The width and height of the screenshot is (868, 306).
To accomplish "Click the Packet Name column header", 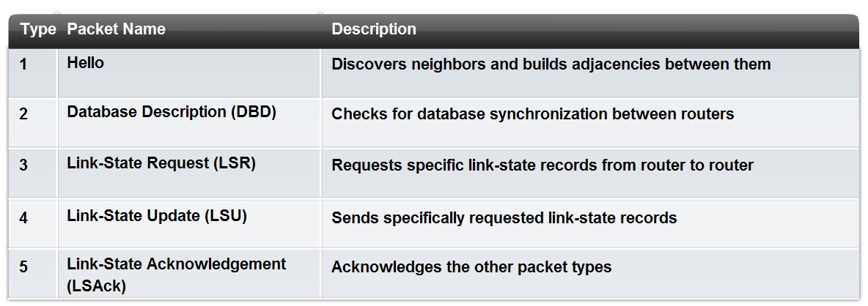I will coord(116,30).
